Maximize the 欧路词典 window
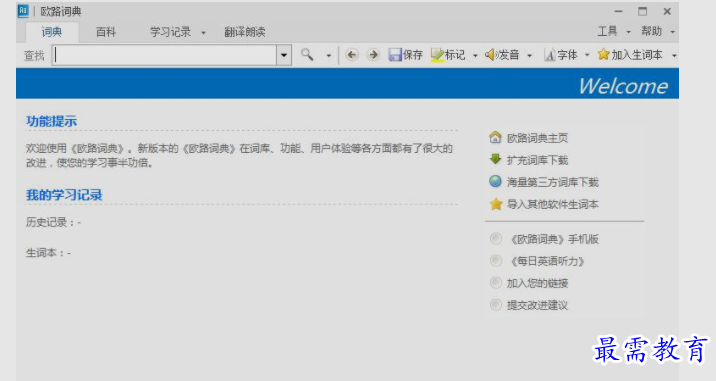This screenshot has height=381, width=716. coord(642,11)
